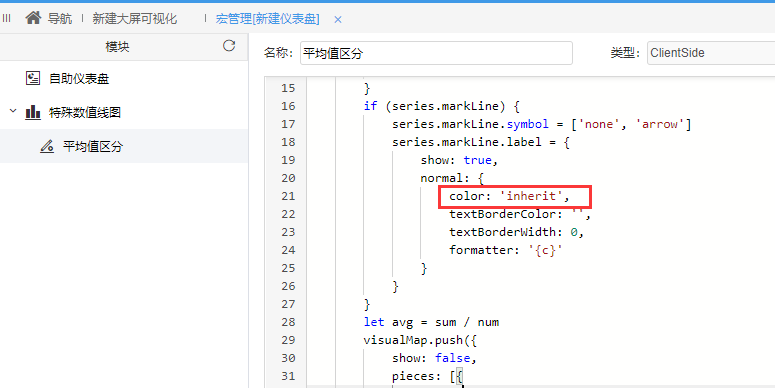Refresh the 模块 panel with the reload icon
This screenshot has width=775, height=388.
(229, 46)
